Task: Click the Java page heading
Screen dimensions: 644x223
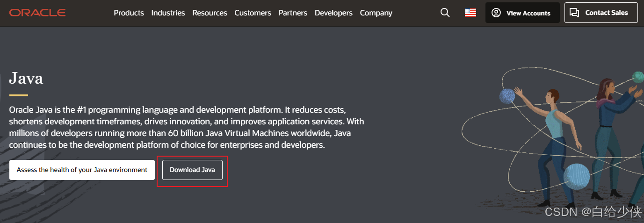Action: pos(26,78)
